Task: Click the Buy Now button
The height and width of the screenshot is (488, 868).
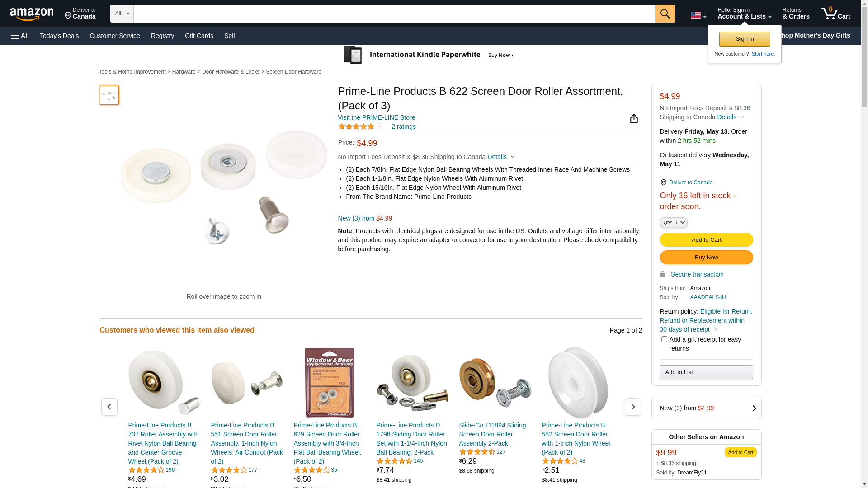Action: pyautogui.click(x=706, y=257)
